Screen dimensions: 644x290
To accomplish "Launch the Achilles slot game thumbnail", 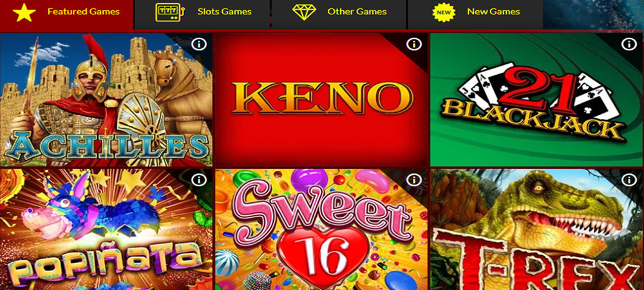I will pyautogui.click(x=106, y=100).
